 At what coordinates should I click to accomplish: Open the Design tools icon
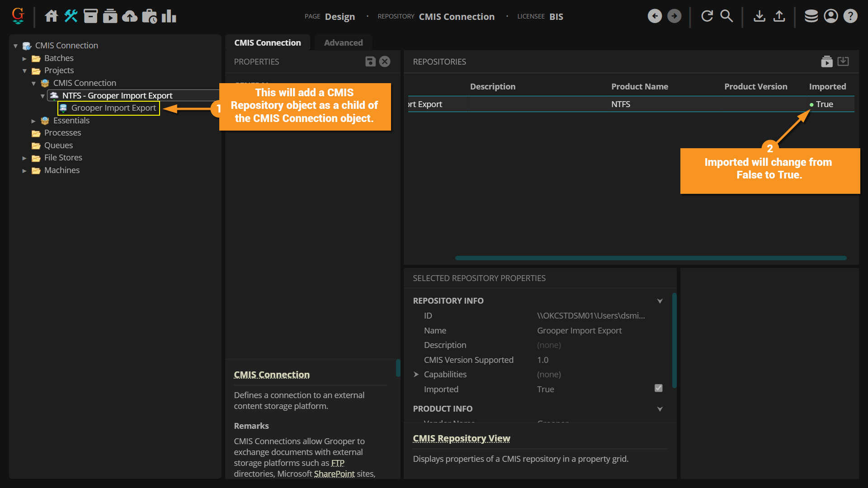pyautogui.click(x=71, y=16)
